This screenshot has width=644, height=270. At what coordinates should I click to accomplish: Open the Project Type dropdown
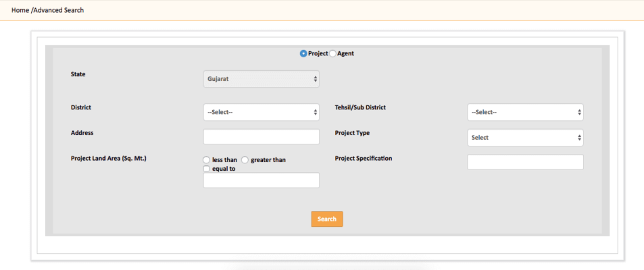(525, 138)
